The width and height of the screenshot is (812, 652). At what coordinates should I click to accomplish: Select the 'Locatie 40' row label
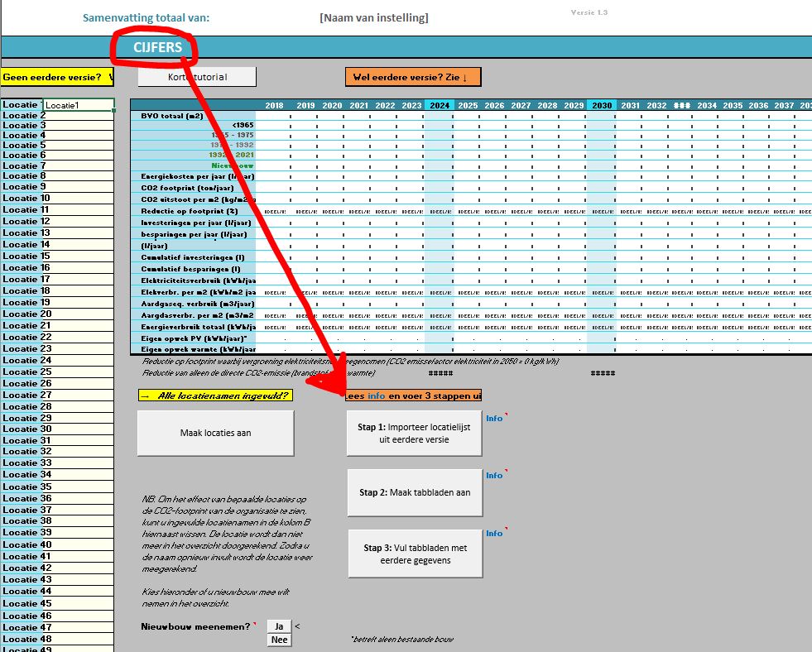27,544
